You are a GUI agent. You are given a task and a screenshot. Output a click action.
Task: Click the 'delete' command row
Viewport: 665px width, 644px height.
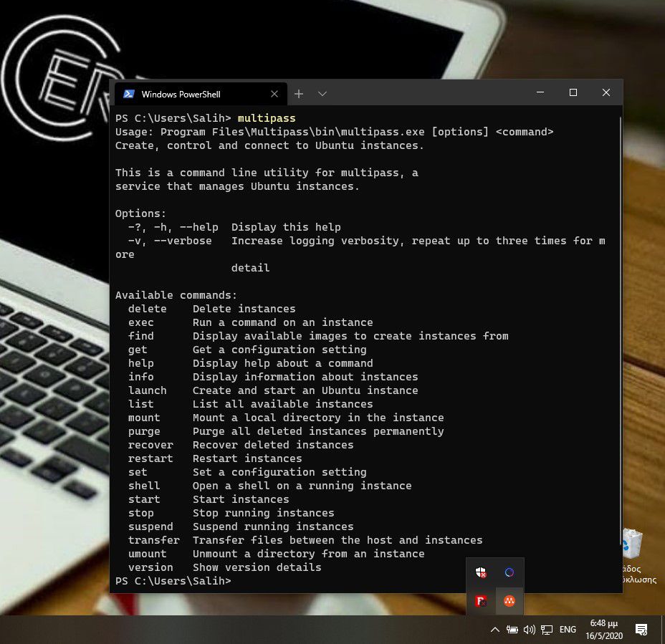tap(211, 309)
